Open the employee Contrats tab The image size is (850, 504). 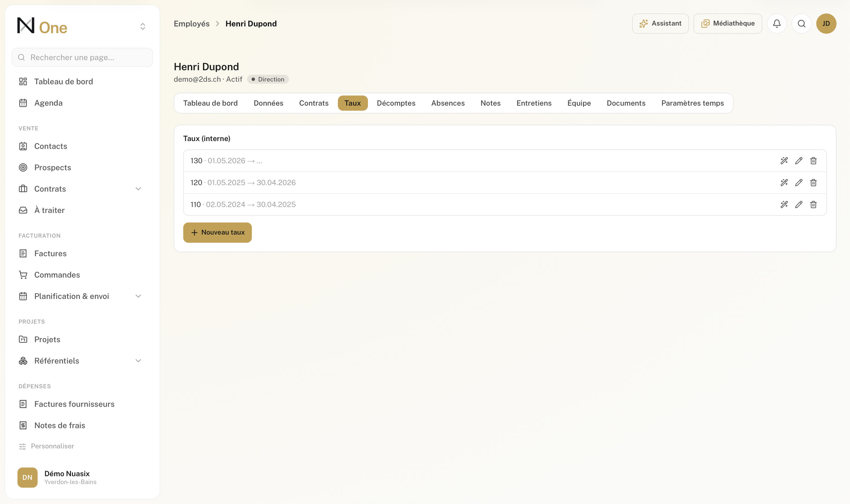(314, 103)
